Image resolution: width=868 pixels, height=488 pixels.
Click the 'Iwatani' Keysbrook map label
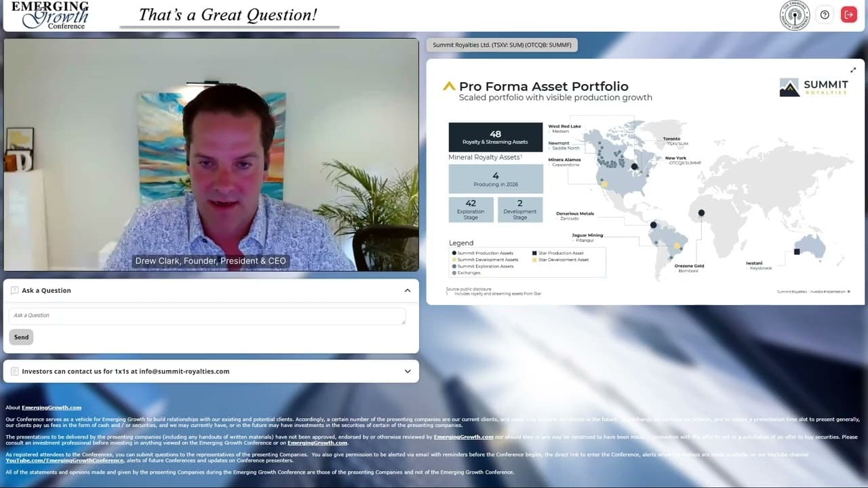coord(754,263)
